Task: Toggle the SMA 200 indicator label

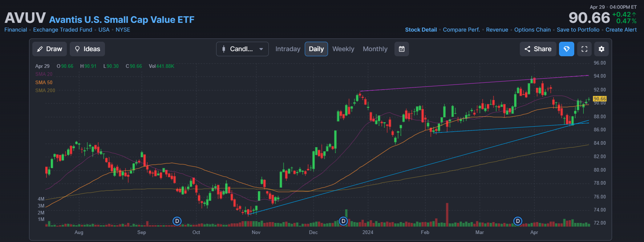Action: 45,90
